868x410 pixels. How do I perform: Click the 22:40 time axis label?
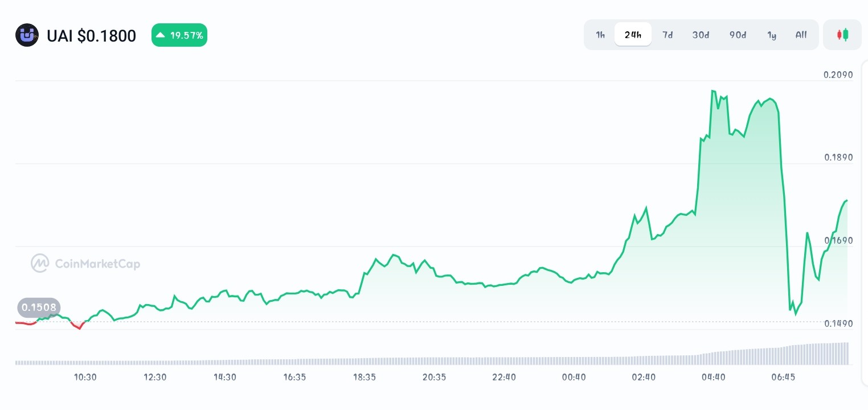point(504,377)
